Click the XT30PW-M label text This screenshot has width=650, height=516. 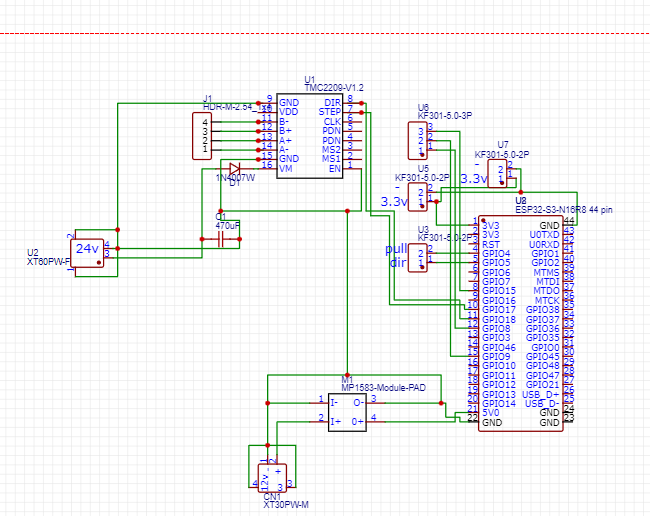[x=286, y=504]
